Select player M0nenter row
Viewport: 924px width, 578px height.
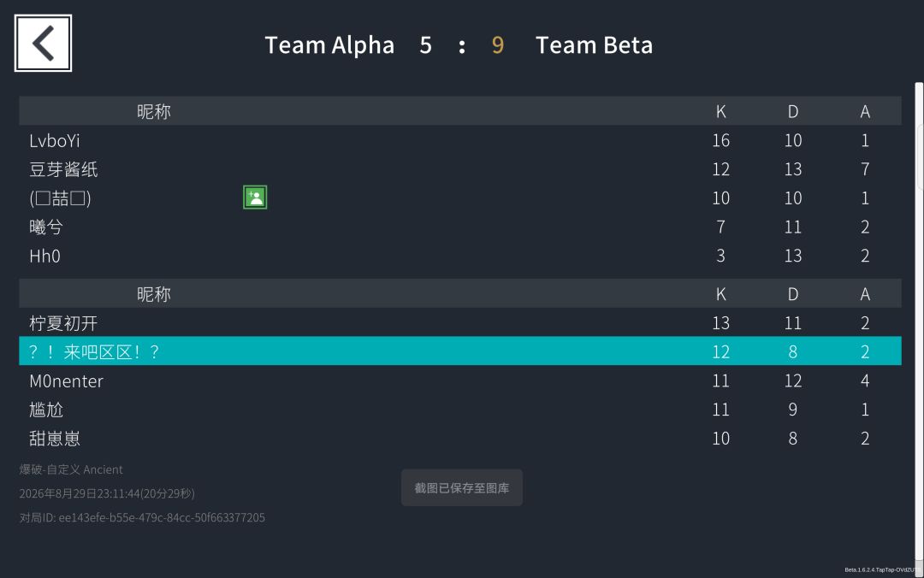[460, 380]
